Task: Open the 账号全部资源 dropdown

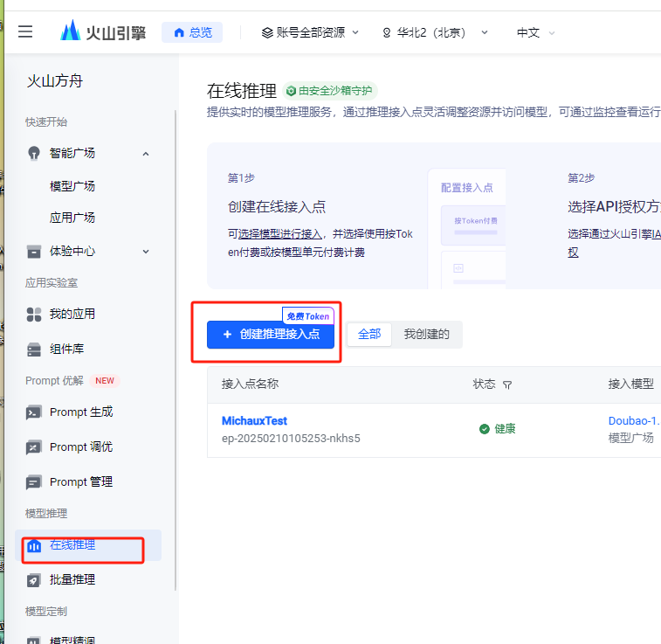Action: (310, 32)
